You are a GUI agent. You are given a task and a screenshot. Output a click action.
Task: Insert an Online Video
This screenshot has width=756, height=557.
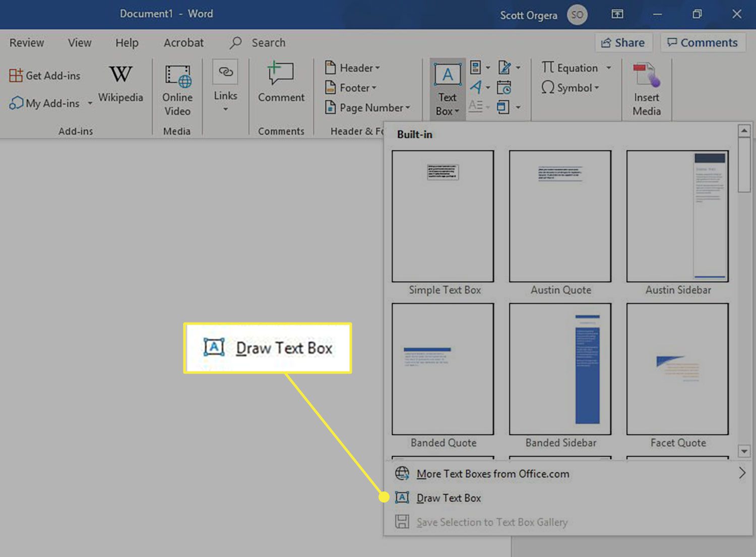coord(177,91)
